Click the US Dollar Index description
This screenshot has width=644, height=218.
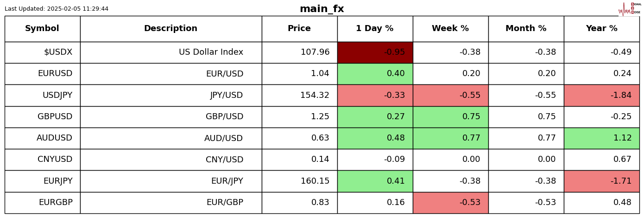pyautogui.click(x=211, y=52)
